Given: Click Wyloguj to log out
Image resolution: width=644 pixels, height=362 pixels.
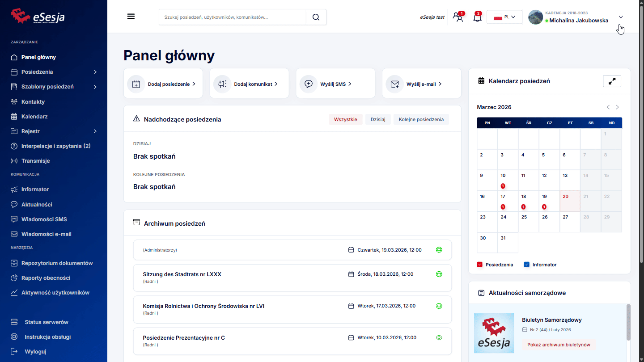Looking at the screenshot, I should [35, 351].
